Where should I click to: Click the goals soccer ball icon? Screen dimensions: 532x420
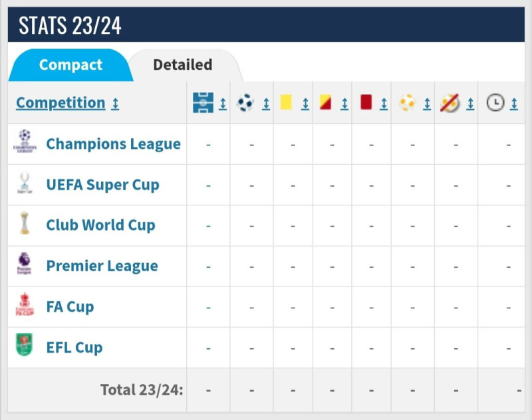(245, 102)
